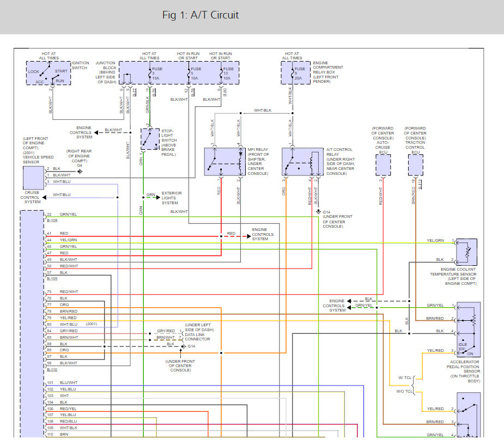This screenshot has width=504, height=445.
Task: Click pin row '75 RED/WHT'
Action: pyautogui.click(x=62, y=292)
